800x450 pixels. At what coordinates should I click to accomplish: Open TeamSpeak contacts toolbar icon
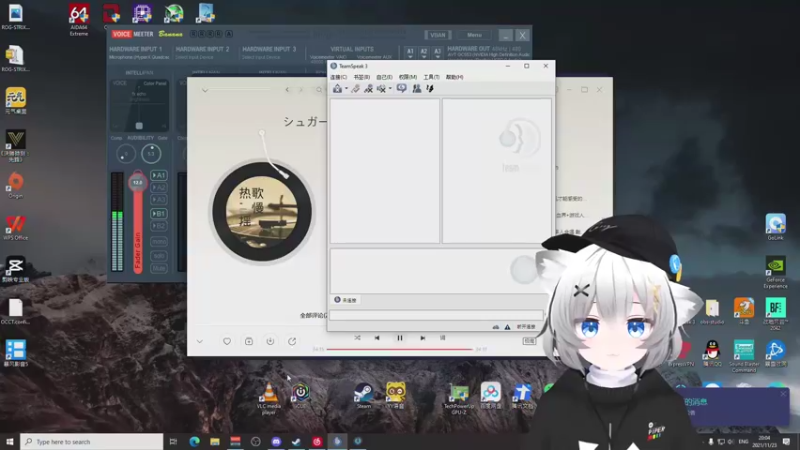[x=417, y=89]
